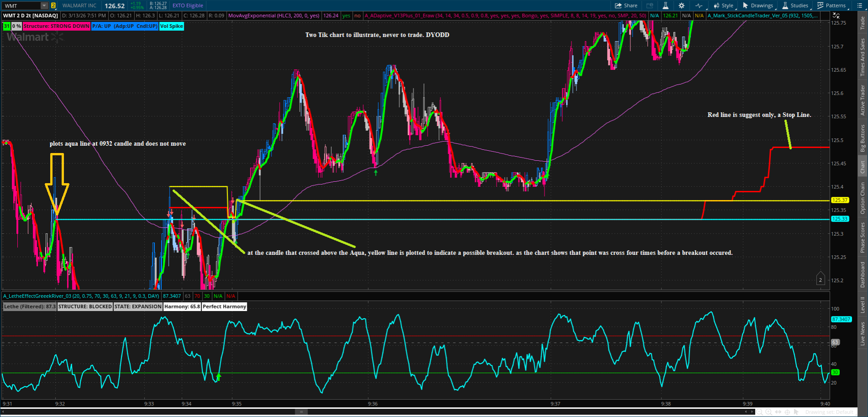Open the Drawings menu
Screen dimensions: 868x417
758,5
